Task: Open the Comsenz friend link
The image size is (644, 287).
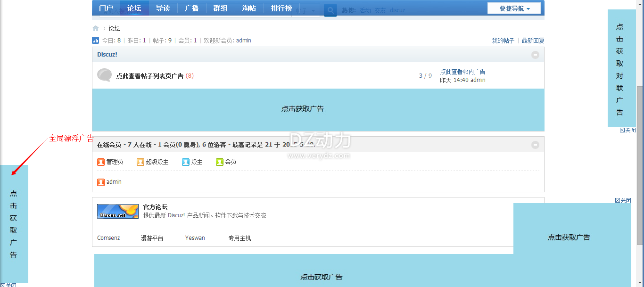Action: point(108,238)
